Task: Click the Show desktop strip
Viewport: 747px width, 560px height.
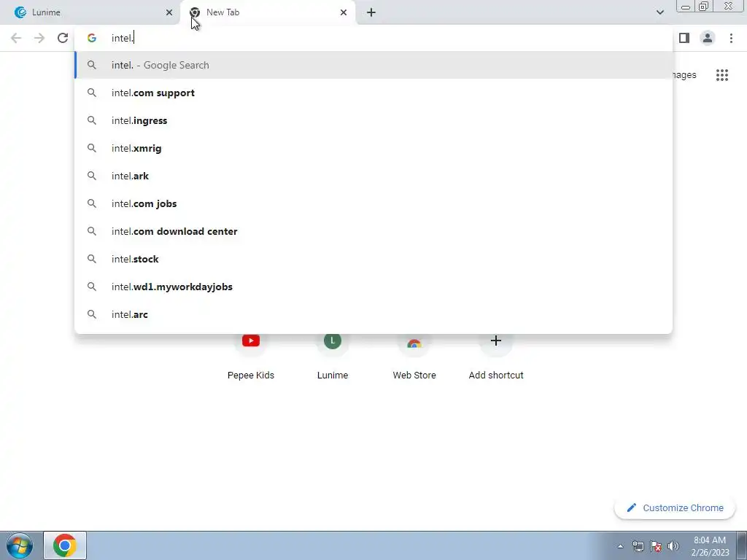Action: [742, 546]
